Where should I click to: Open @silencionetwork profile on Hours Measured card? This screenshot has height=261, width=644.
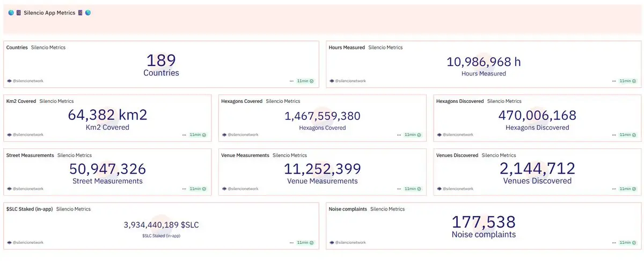pyautogui.click(x=347, y=81)
